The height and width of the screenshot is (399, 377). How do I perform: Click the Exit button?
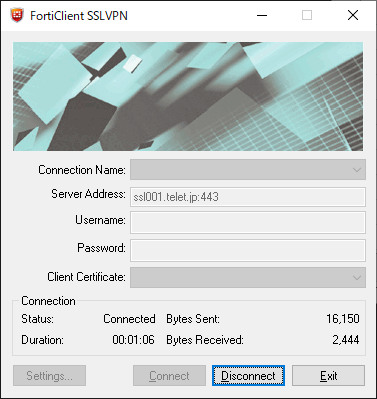pos(328,376)
